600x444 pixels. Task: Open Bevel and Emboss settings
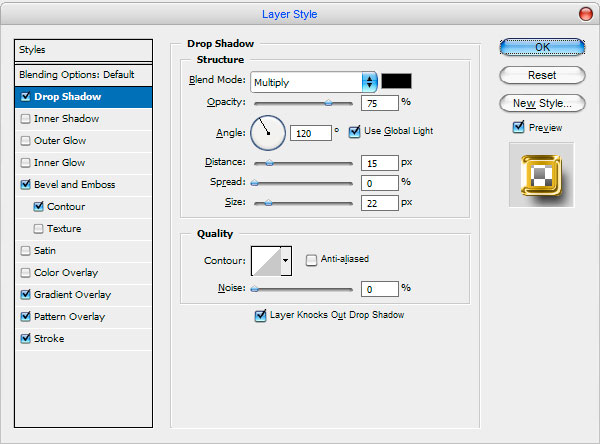[x=75, y=184]
